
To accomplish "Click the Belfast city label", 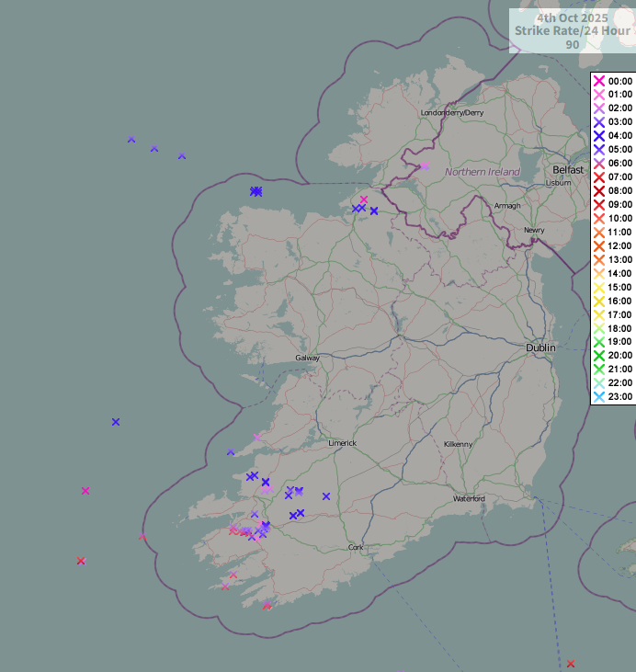I will pyautogui.click(x=568, y=170).
